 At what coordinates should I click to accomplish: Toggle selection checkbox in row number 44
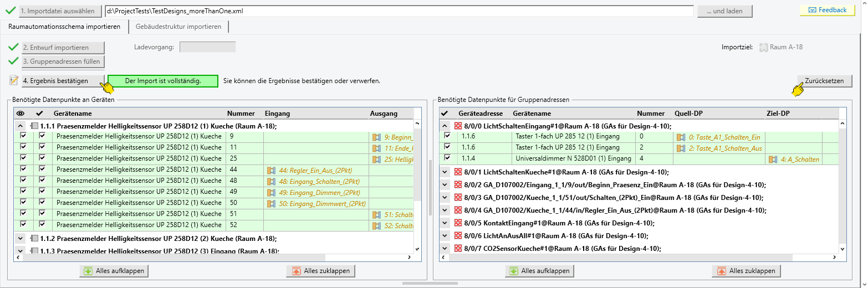42,169
